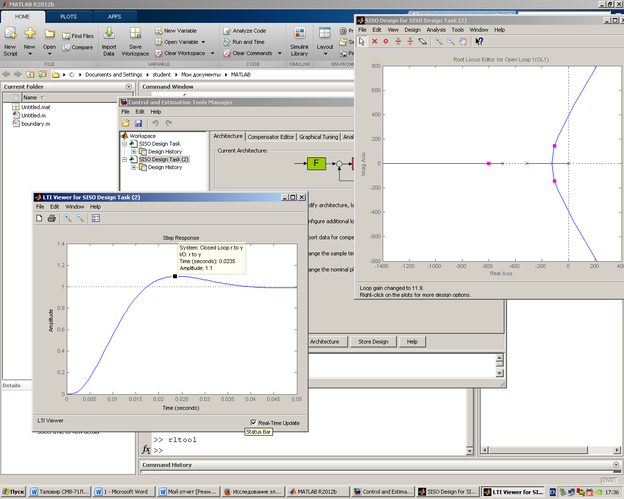Select the add real zero (red O) tool
Image resolution: width=624 pixels, height=499 pixels.
(x=386, y=41)
